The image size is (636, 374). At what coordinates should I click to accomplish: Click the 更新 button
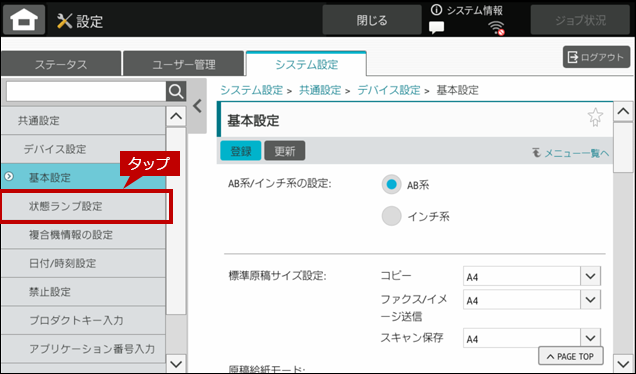point(285,151)
